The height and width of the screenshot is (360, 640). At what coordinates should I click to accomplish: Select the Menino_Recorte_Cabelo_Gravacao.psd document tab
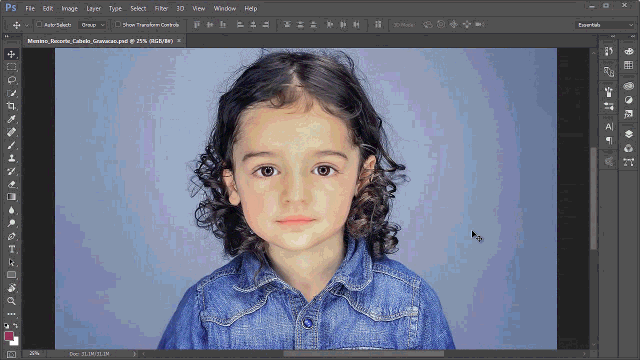click(100, 41)
